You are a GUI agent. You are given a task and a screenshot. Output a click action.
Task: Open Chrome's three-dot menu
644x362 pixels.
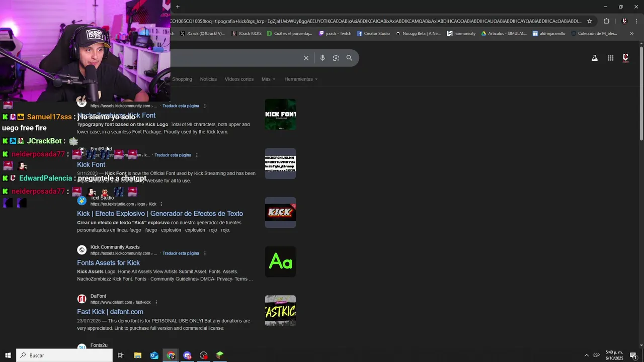[x=637, y=21]
